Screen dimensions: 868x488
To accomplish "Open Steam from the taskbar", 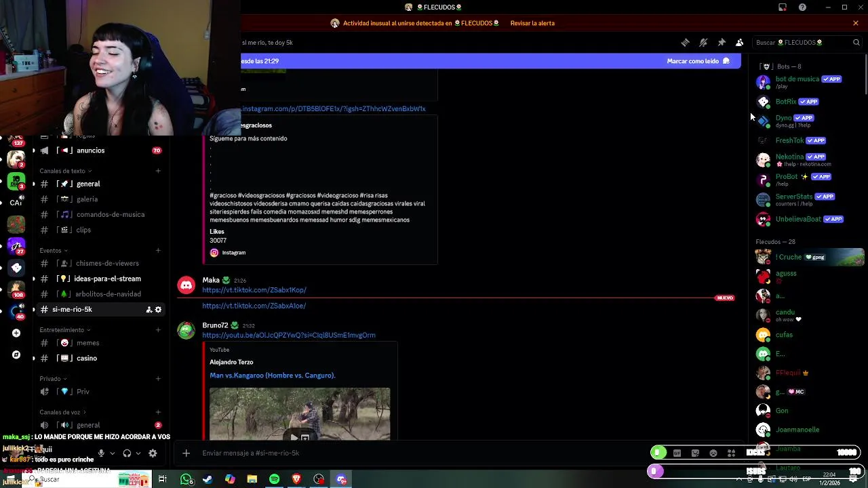I will tap(208, 479).
